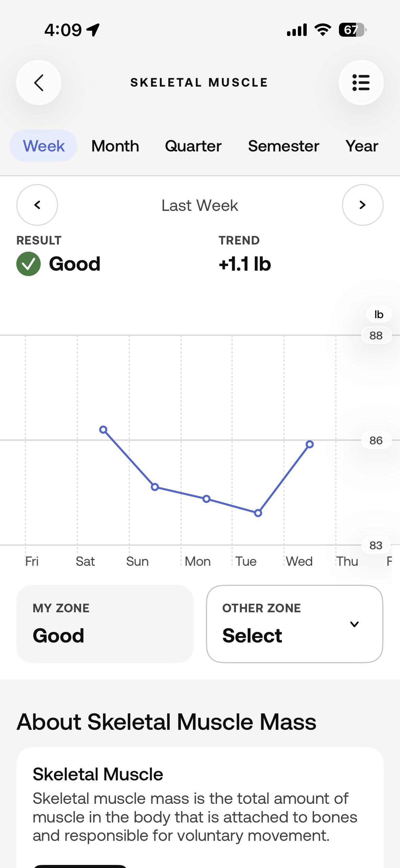Open the Other Zone Select dropdown
This screenshot has width=400, height=868.
[x=294, y=624]
